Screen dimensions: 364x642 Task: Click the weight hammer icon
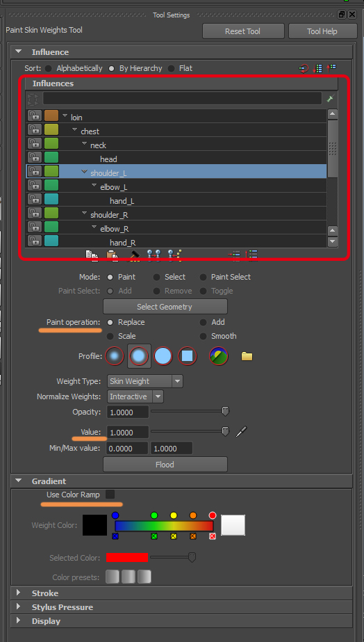tap(133, 255)
